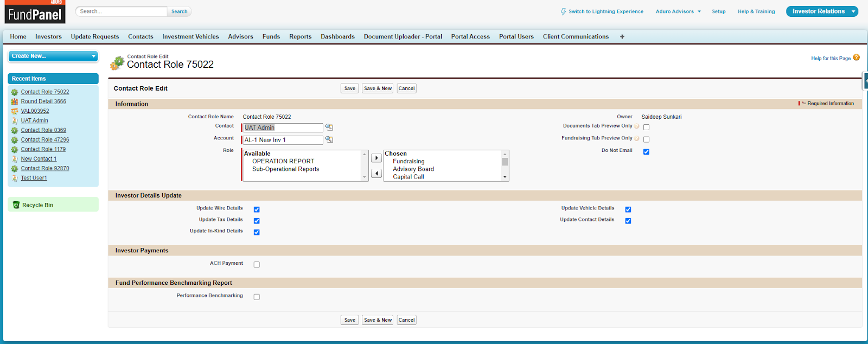
Task: Click the Search button
Action: (x=180, y=11)
